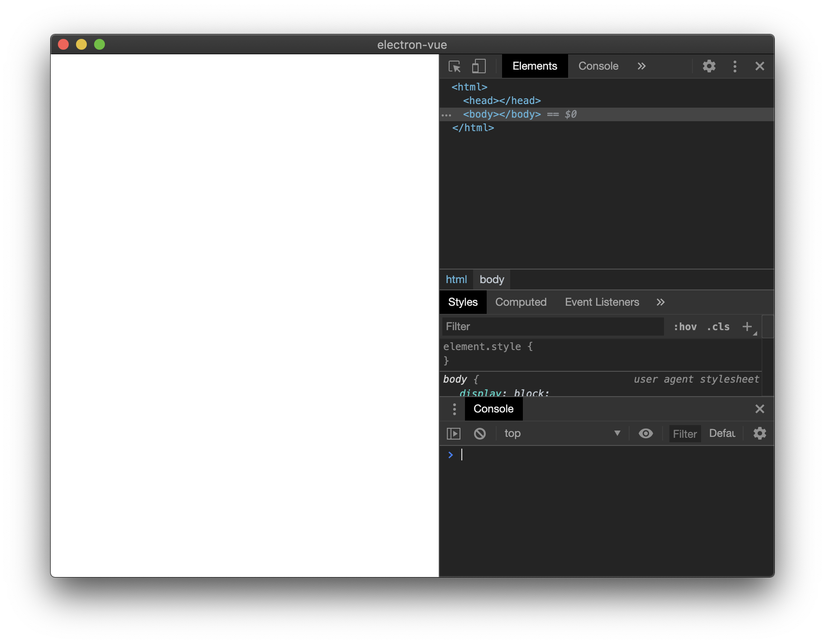The image size is (825, 644).
Task: Expand more sidebar tabs chevron
Action: click(660, 302)
